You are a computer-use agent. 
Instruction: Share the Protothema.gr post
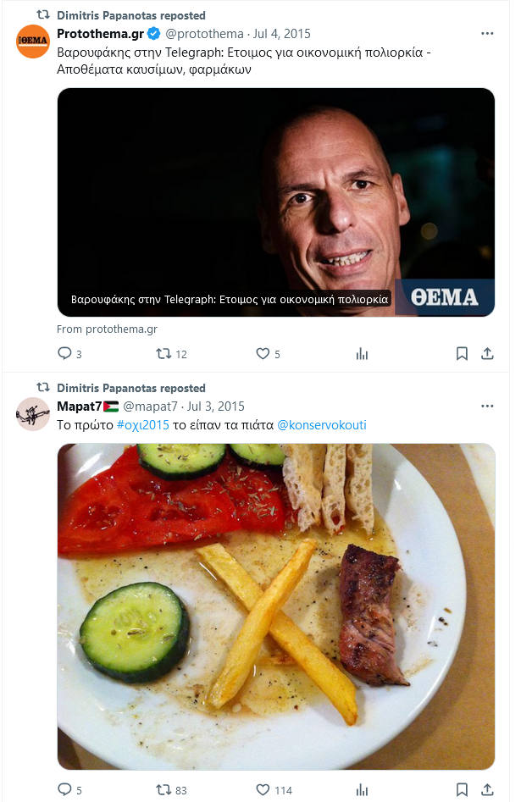(x=487, y=353)
